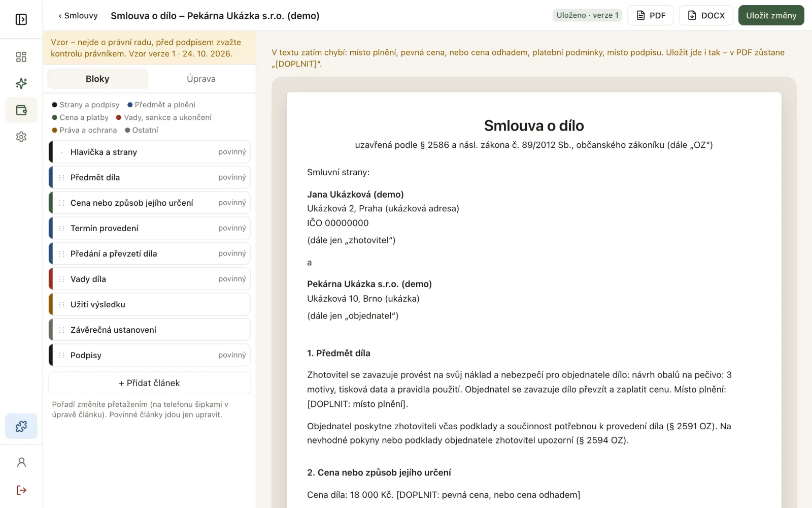Click the Předmět a plnění legend label

point(165,105)
